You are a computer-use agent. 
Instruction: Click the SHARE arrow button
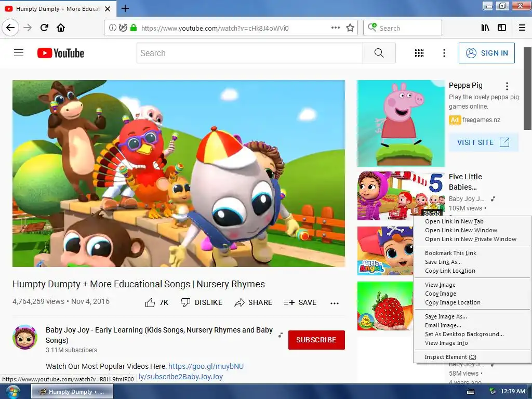click(253, 302)
